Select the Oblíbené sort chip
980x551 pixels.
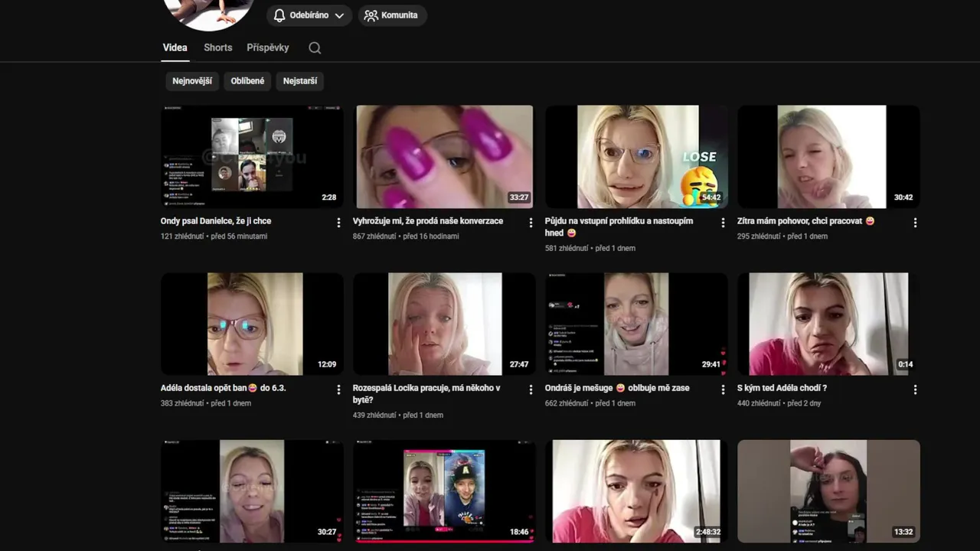pyautogui.click(x=247, y=81)
